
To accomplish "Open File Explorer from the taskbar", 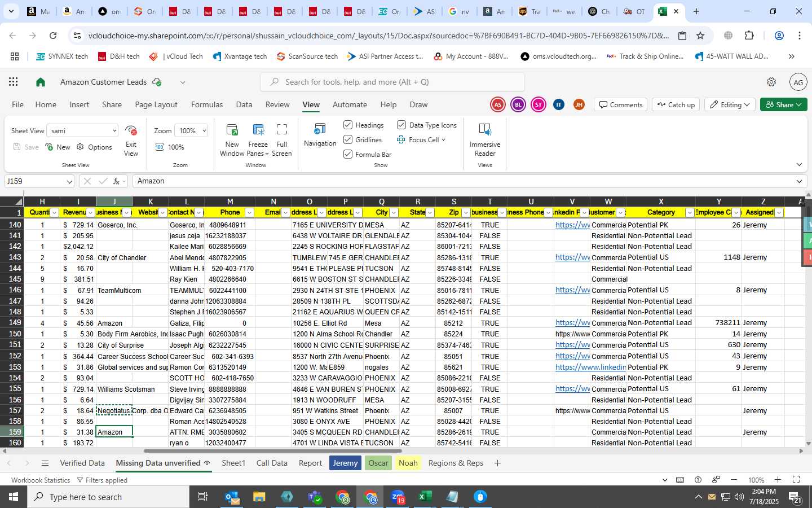I will click(259, 497).
